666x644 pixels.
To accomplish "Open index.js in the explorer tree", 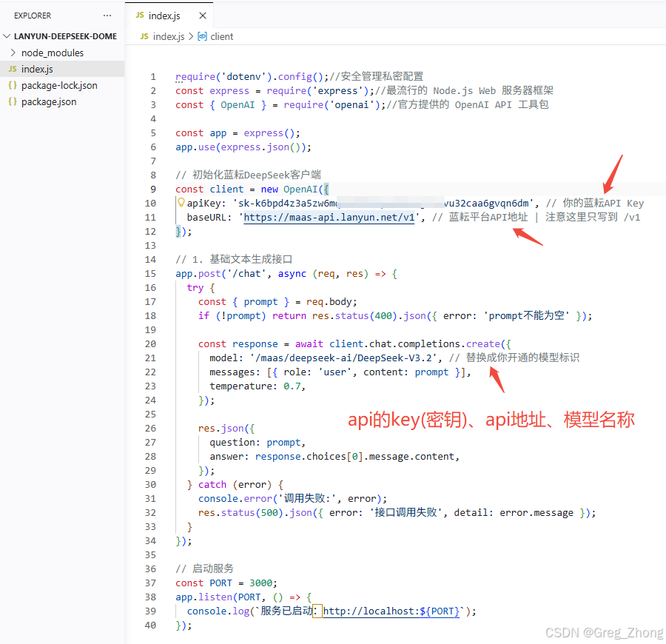I will tap(37, 69).
